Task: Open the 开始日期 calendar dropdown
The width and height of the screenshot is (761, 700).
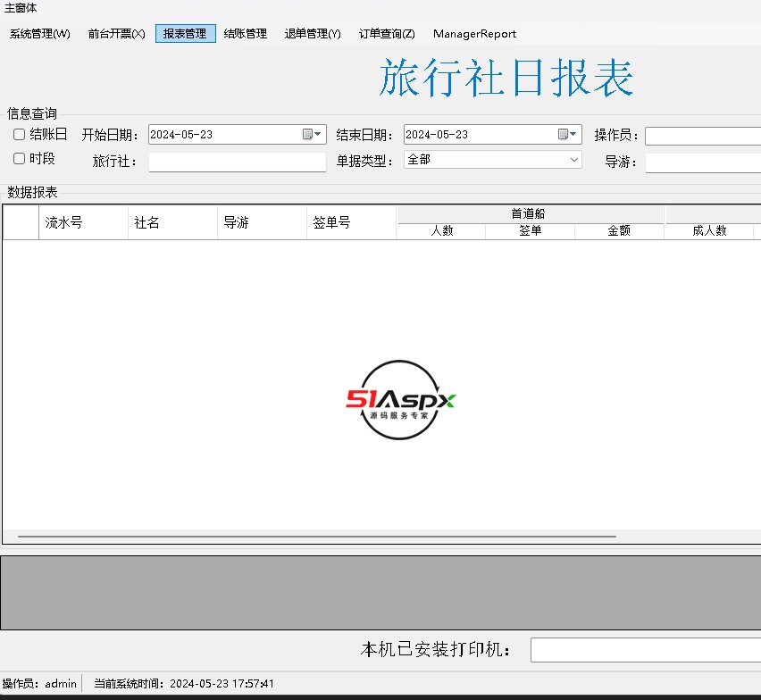Action: coord(312,134)
